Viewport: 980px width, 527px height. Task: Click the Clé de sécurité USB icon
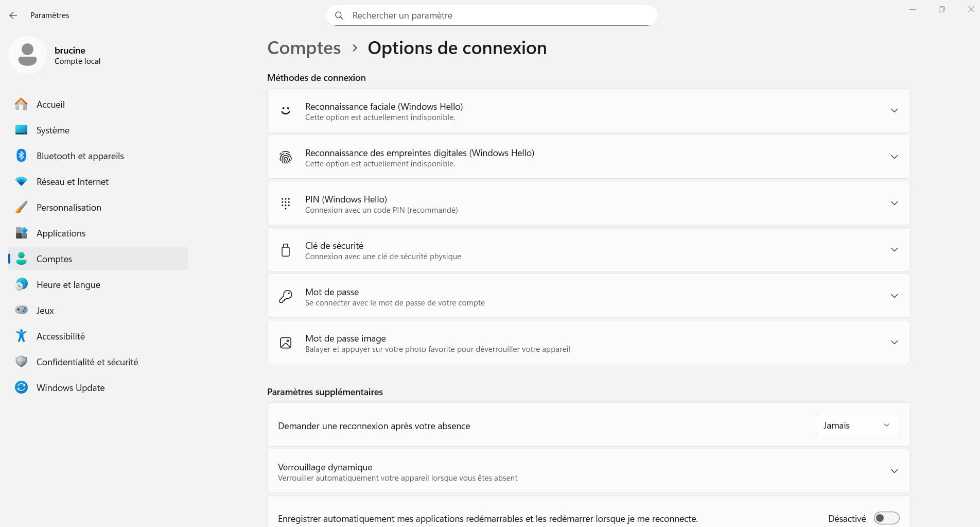coord(286,250)
